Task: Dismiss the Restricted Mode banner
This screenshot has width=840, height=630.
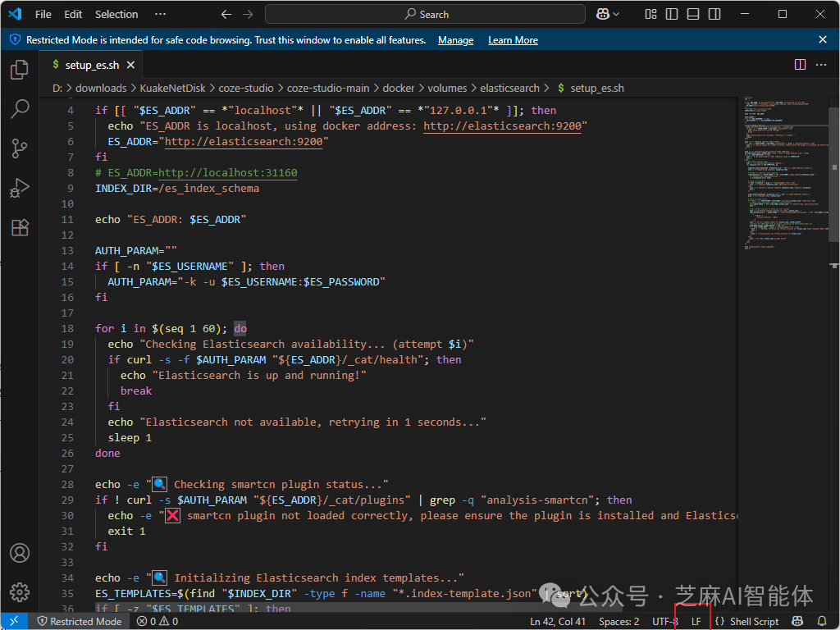Action: point(823,39)
